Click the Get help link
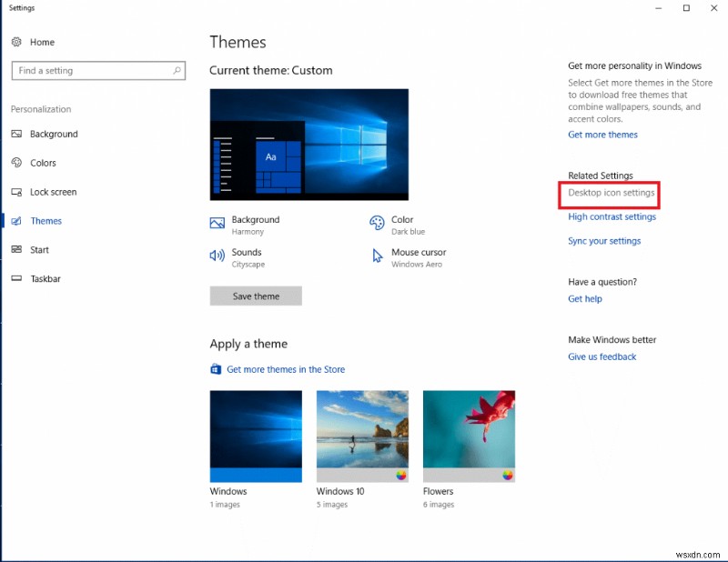 pyautogui.click(x=585, y=299)
